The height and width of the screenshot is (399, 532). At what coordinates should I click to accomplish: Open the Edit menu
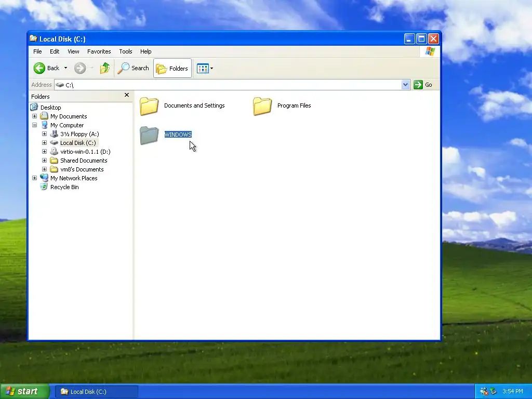point(55,51)
